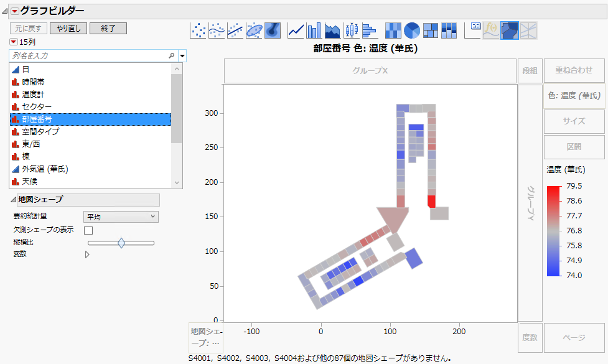Click the 元に戻す button
Viewport: 608px width, 364px height.
(28, 28)
